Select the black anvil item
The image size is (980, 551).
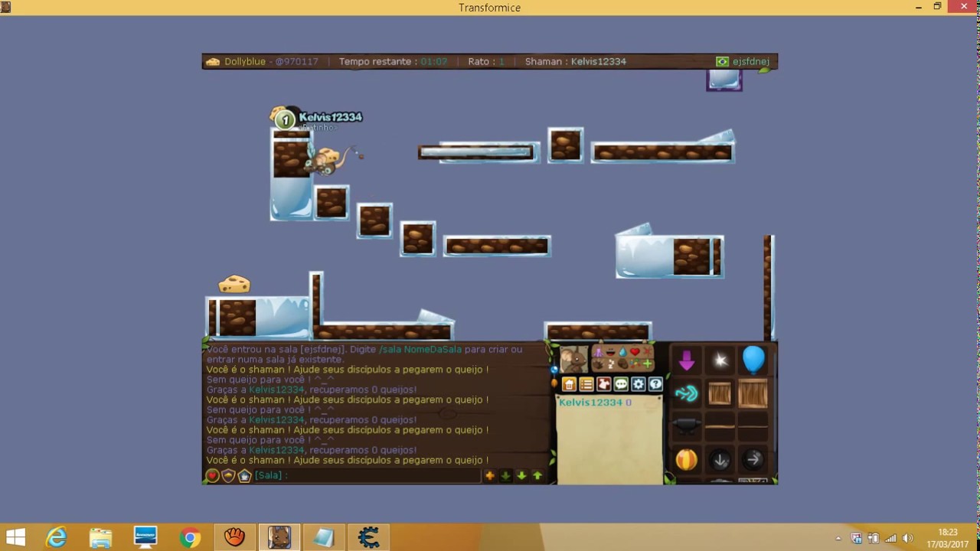[x=687, y=425]
